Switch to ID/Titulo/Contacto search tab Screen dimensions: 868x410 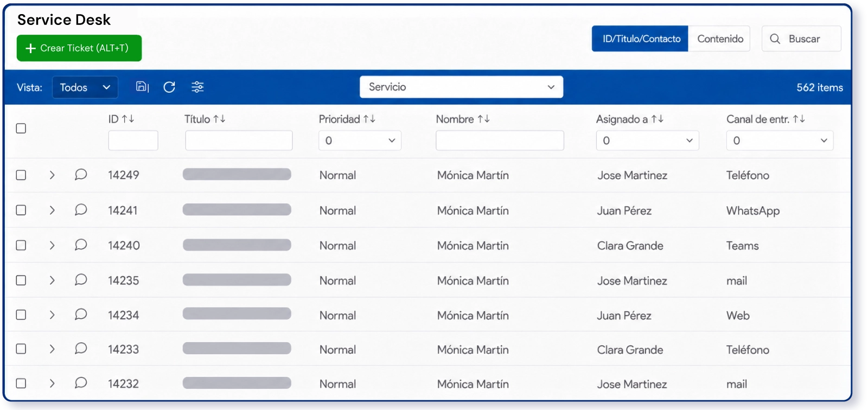[x=640, y=39]
